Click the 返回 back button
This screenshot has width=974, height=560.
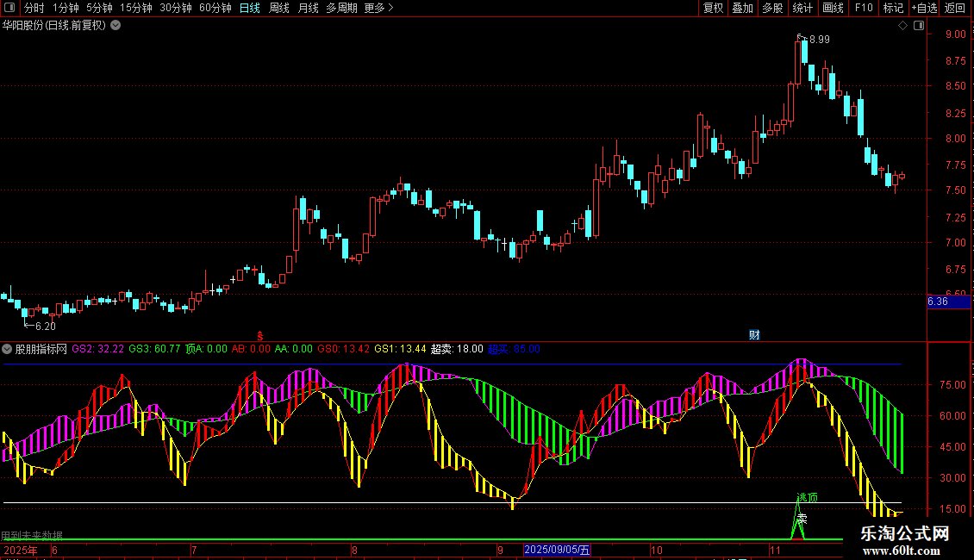click(x=955, y=8)
